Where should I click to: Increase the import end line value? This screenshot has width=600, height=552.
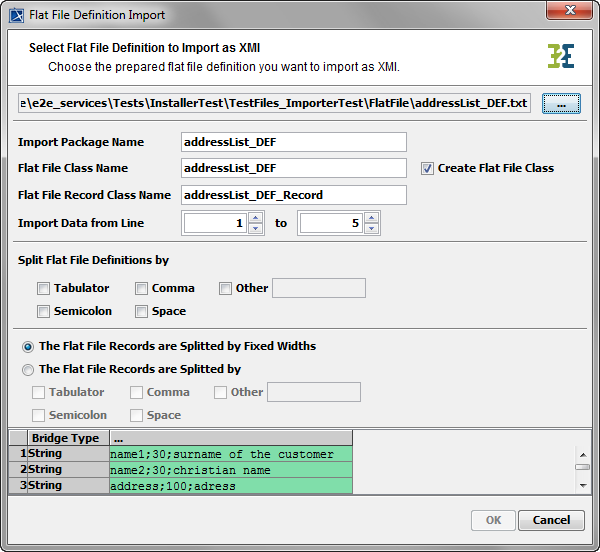click(371, 218)
